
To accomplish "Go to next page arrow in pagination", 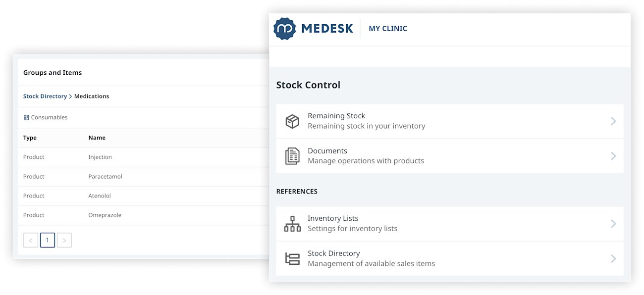I will click(x=64, y=241).
